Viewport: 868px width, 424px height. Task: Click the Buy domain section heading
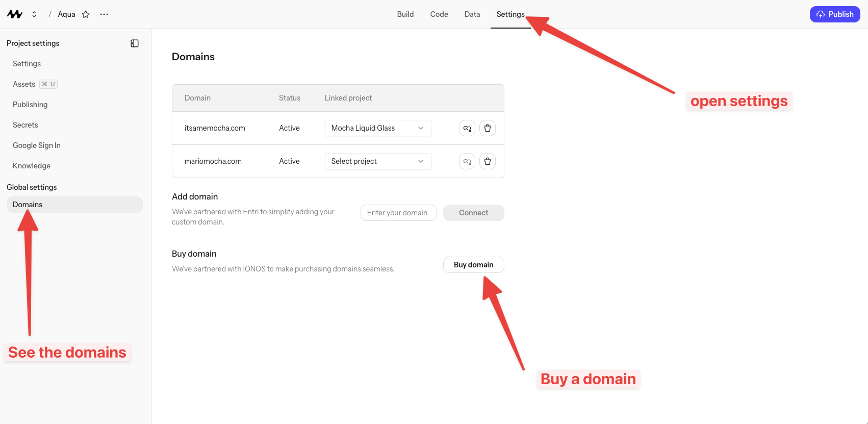click(x=194, y=254)
